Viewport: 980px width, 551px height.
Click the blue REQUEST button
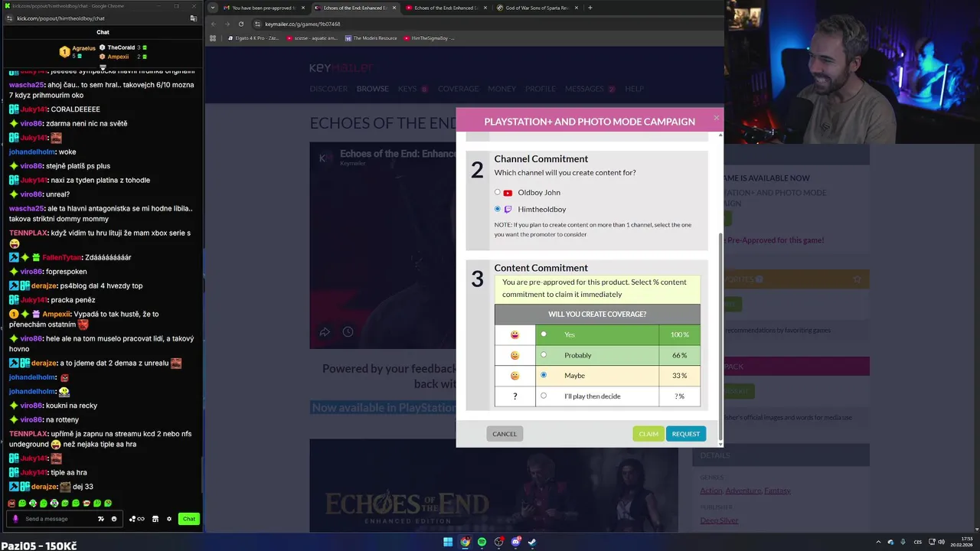[686, 434]
